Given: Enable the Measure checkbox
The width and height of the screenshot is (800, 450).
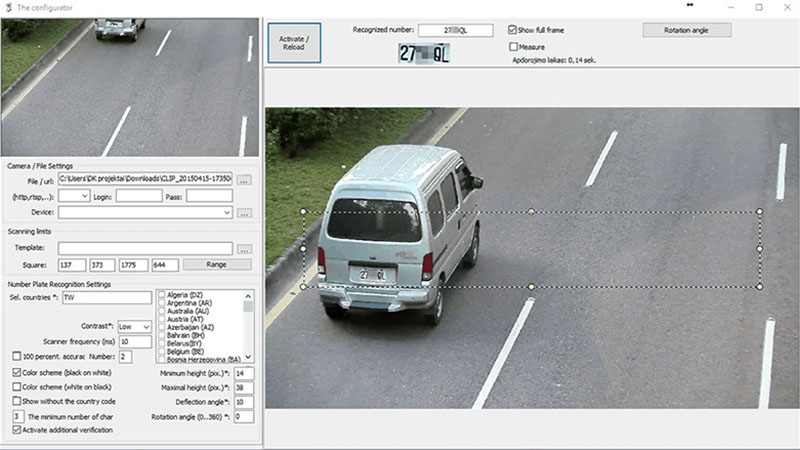Looking at the screenshot, I should tap(513, 46).
